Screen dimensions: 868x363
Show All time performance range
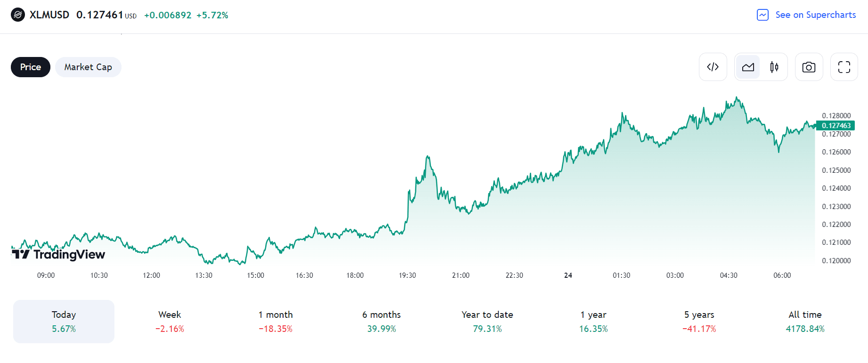click(805, 321)
